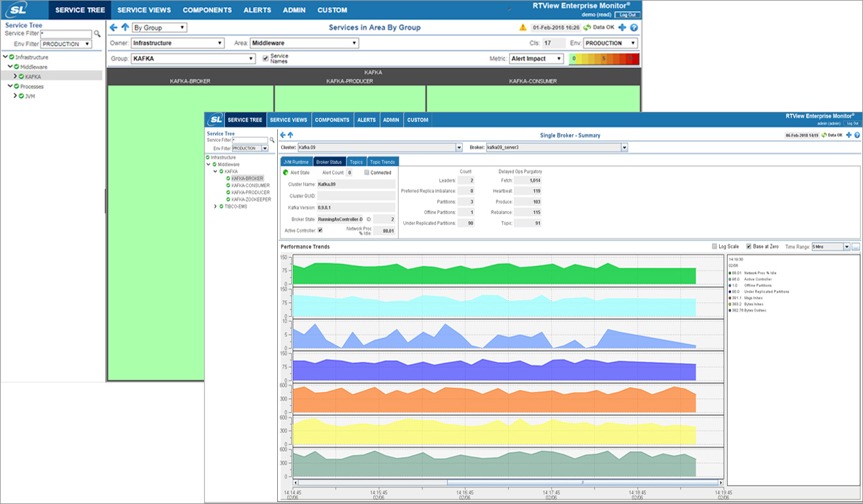
Task: Click the Service Filter field in the back window
Action: 66,33
